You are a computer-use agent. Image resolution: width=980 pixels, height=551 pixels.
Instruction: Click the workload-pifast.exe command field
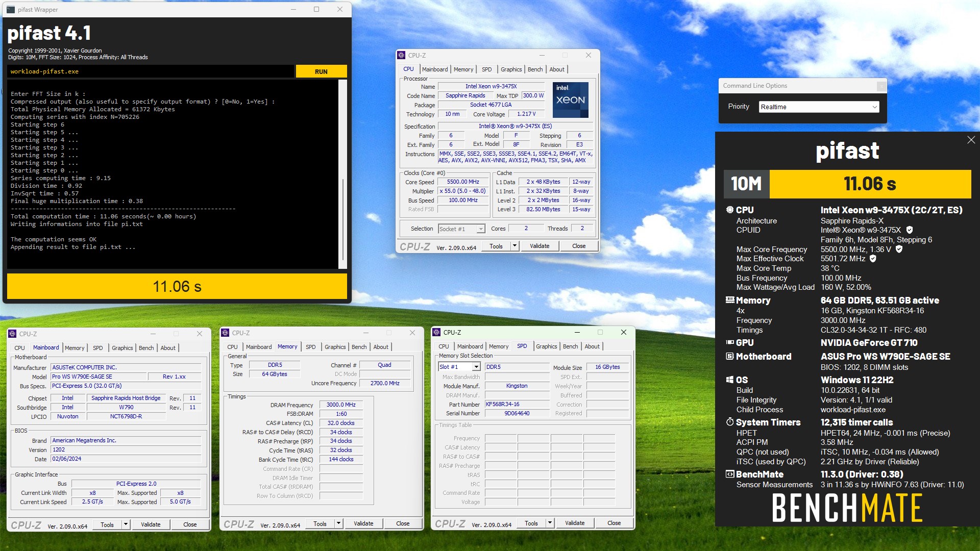point(151,71)
